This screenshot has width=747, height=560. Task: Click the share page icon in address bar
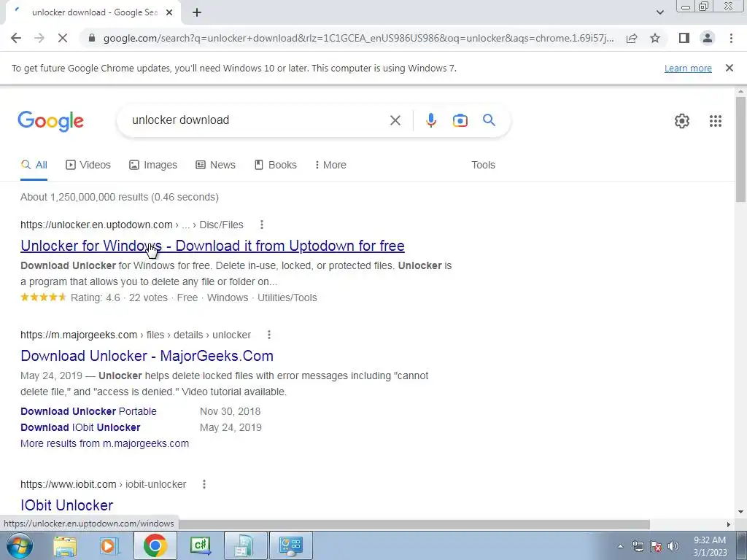(x=632, y=38)
